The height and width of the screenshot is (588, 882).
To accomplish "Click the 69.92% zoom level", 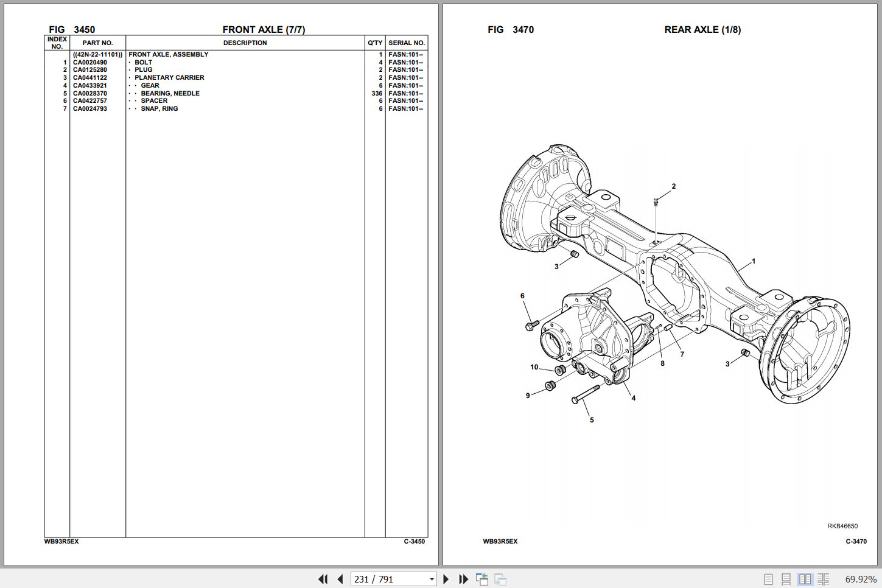I will tap(860, 579).
